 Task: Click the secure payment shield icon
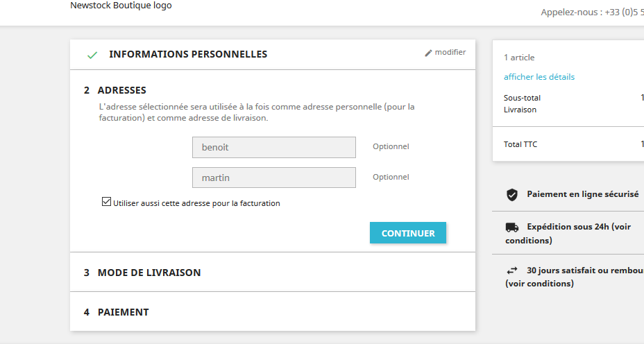tap(512, 195)
